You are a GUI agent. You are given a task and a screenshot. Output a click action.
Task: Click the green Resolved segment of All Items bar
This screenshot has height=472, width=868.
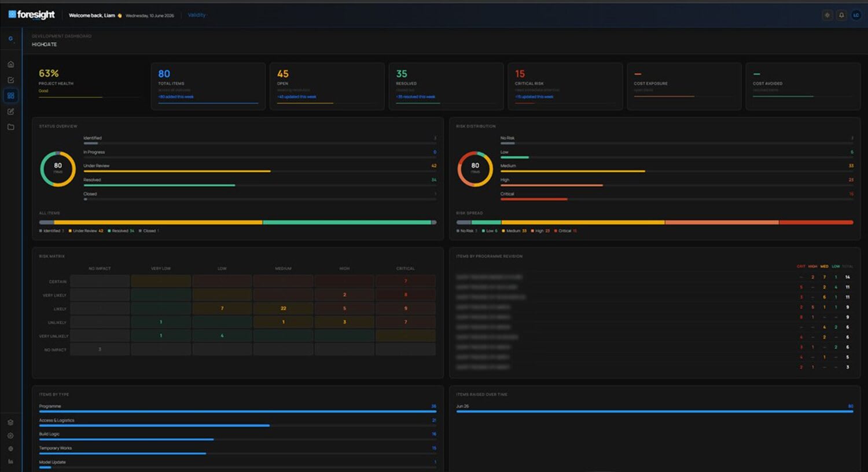[347, 222]
